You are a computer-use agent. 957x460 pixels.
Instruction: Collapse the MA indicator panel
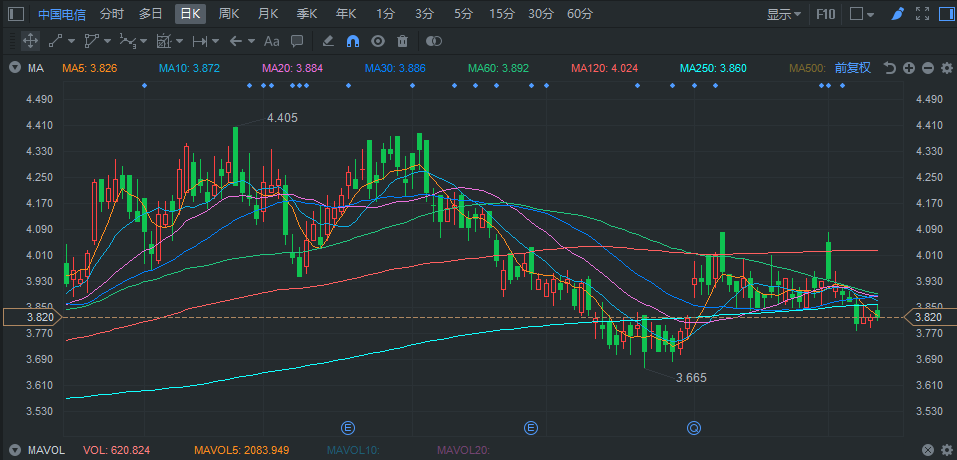click(x=14, y=68)
